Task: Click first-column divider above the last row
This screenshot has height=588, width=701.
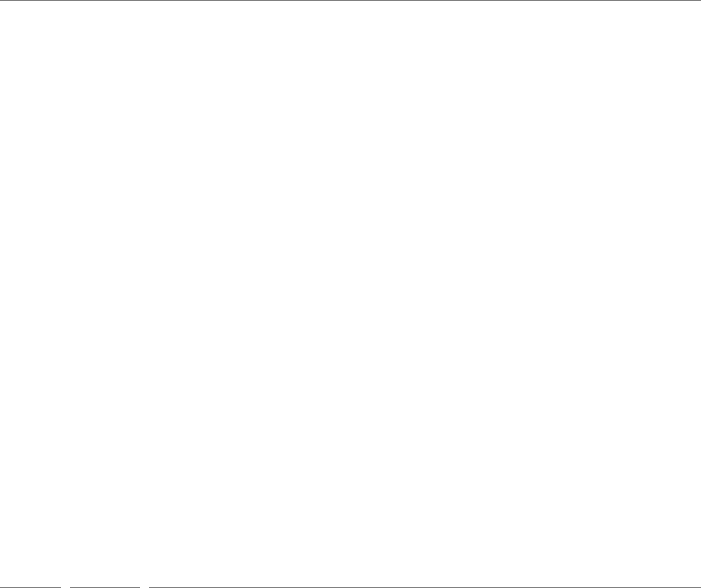Action: pyautogui.click(x=30, y=438)
